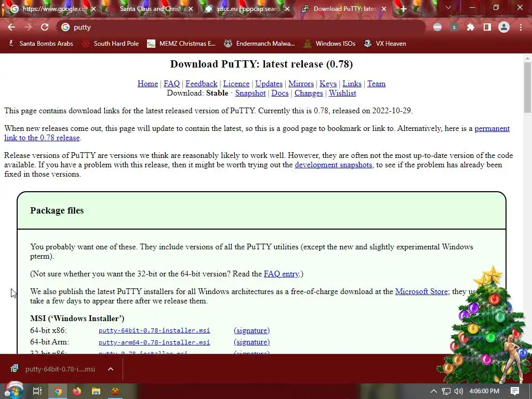
Task: Open the Windows Start button
Action: pos(13,391)
